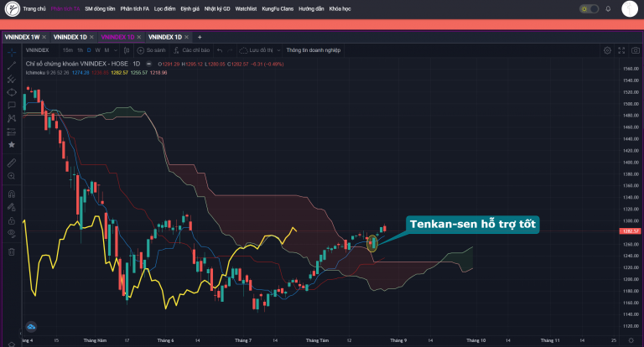Activate the zoom-in magnifier tool

12,176
